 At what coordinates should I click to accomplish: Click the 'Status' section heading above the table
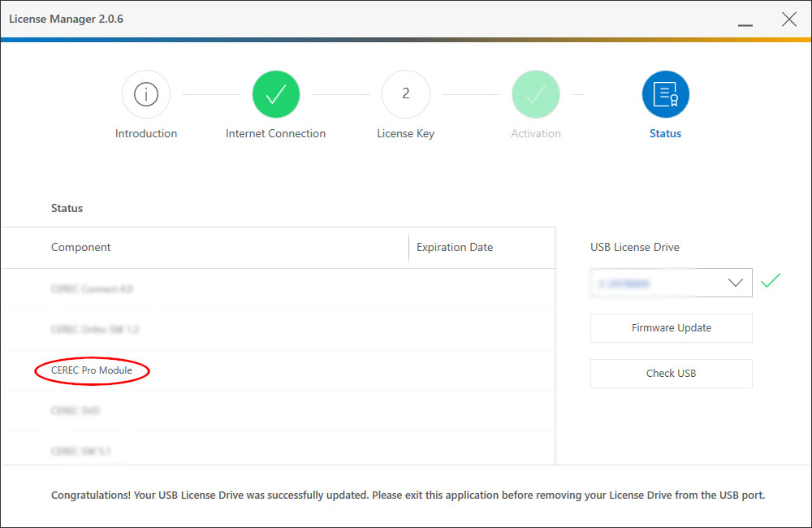[x=67, y=208]
